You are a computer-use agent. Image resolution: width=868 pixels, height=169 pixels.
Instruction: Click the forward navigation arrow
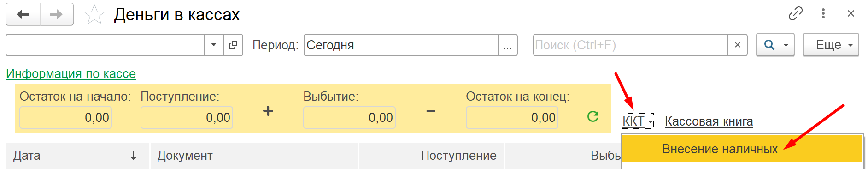click(57, 14)
